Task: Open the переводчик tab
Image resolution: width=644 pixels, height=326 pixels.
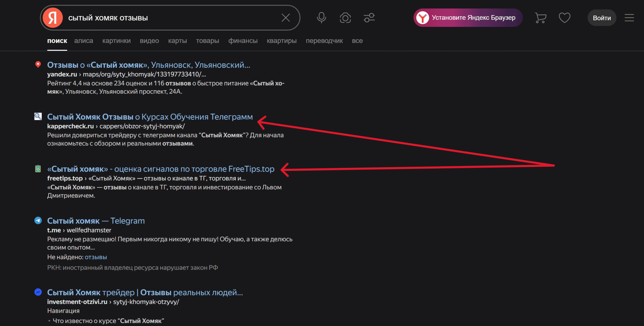Action: [x=324, y=41]
